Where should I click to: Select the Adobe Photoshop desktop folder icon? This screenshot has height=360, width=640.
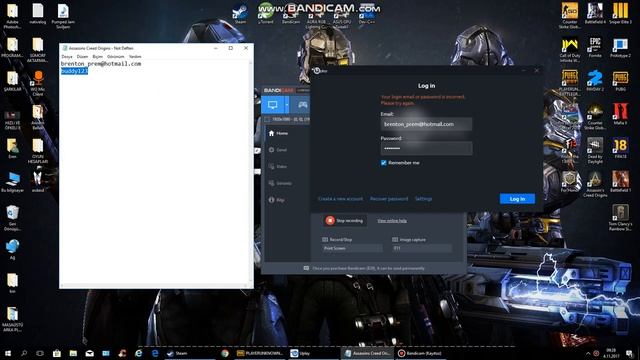tap(12, 16)
